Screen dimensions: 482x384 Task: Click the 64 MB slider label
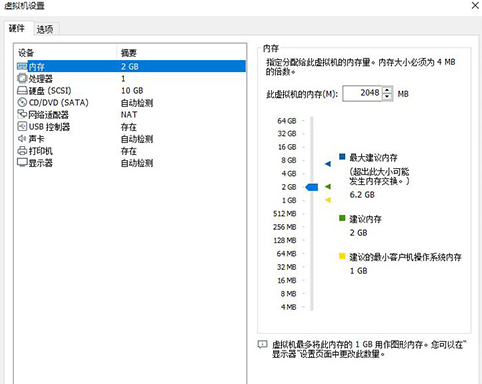pos(286,254)
